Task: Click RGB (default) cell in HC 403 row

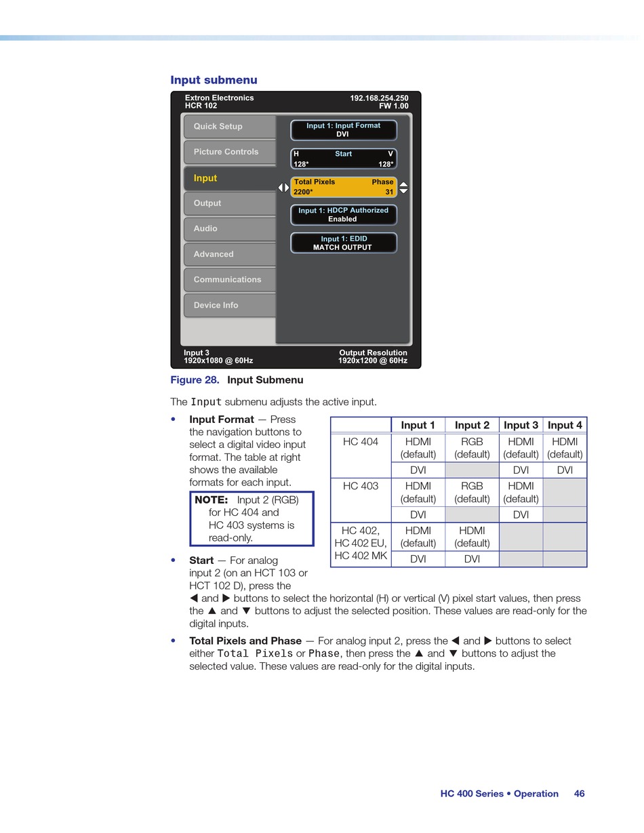Action: click(x=472, y=493)
